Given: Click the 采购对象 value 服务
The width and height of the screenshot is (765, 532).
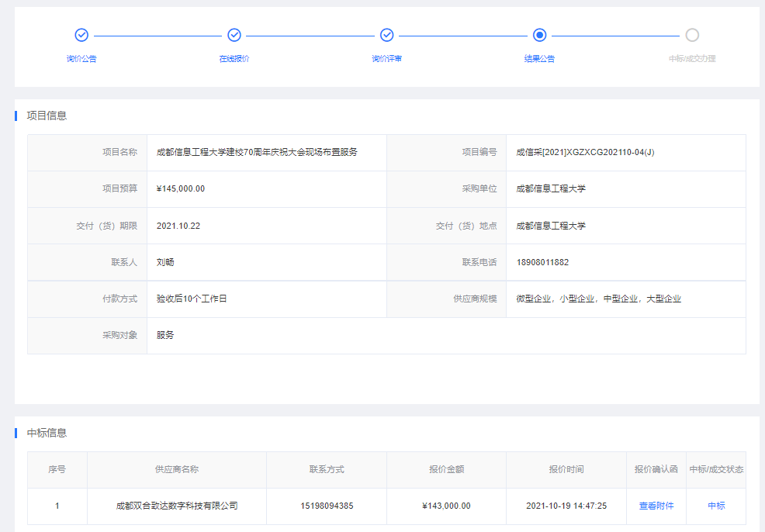Looking at the screenshot, I should coord(165,336).
